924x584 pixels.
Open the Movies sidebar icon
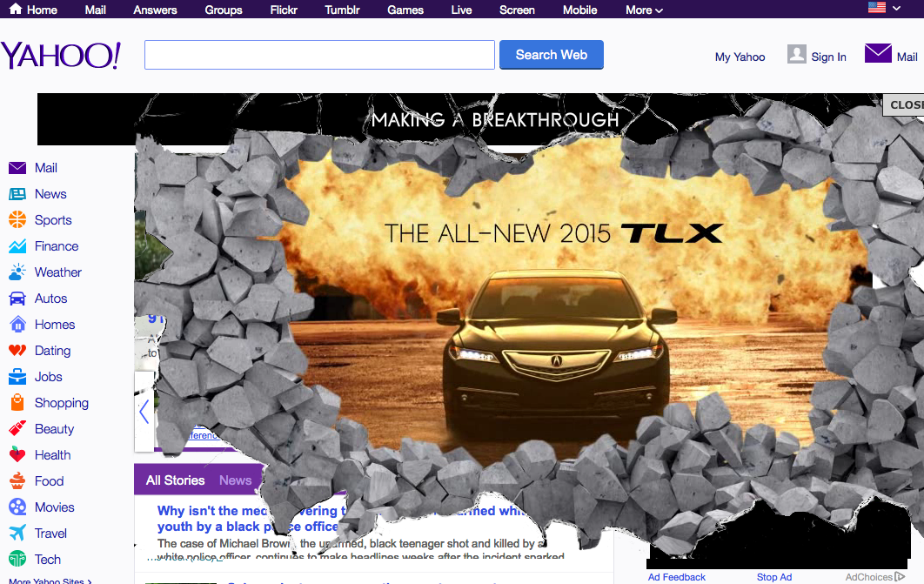pos(18,507)
